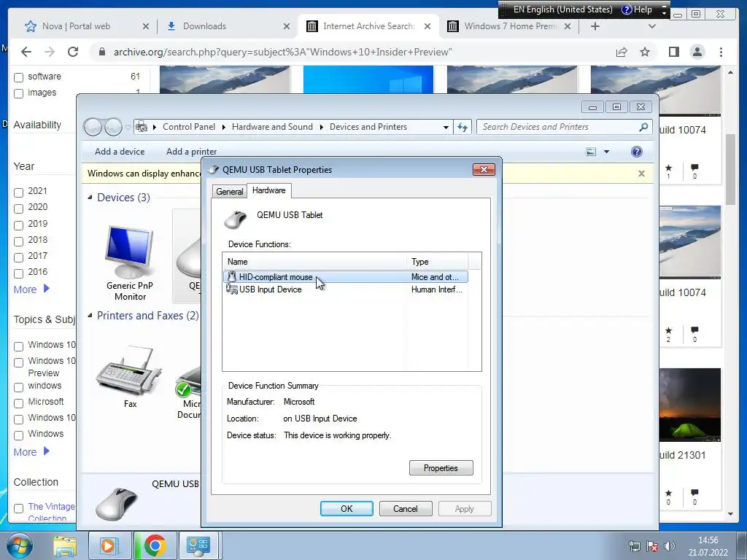
Task: Expand chevron after Hardware and Sound breadcrumb
Action: [321, 127]
